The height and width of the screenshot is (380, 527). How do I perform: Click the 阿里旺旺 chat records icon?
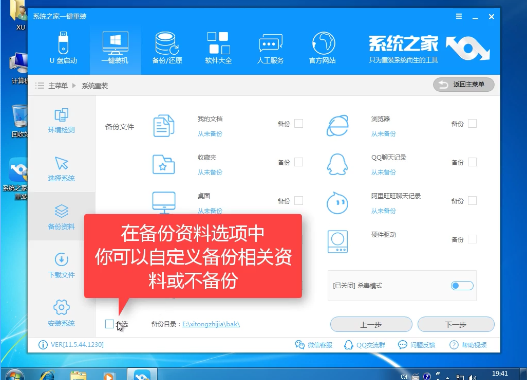point(337,203)
